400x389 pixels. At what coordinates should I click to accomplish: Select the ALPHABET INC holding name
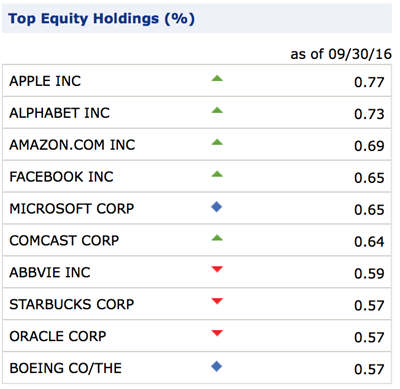pos(59,113)
